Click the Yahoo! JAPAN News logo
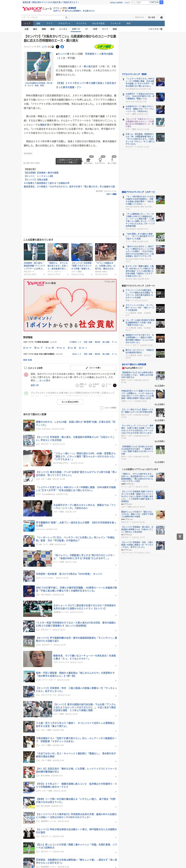 coord(37,9)
